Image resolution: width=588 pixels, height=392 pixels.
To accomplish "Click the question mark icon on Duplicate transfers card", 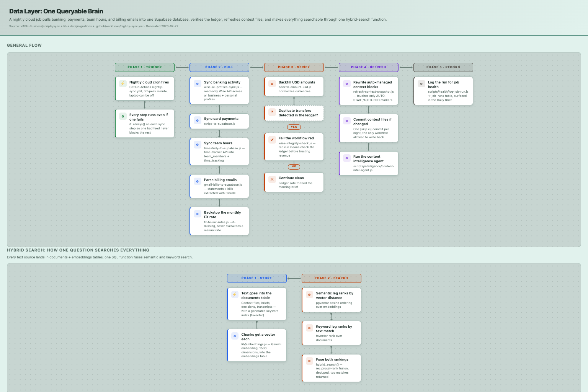I will click(x=272, y=112).
